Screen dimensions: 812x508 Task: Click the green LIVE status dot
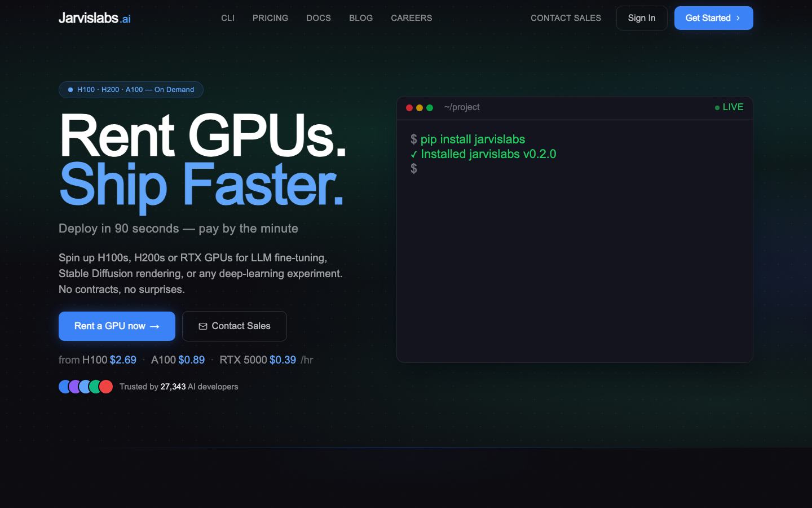[717, 108]
